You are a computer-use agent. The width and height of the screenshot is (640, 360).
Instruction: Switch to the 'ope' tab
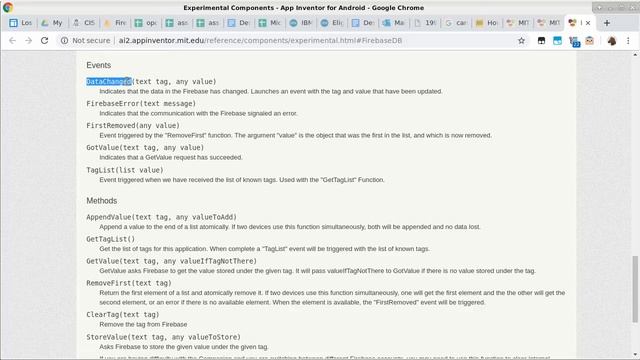pyautogui.click(x=146, y=23)
